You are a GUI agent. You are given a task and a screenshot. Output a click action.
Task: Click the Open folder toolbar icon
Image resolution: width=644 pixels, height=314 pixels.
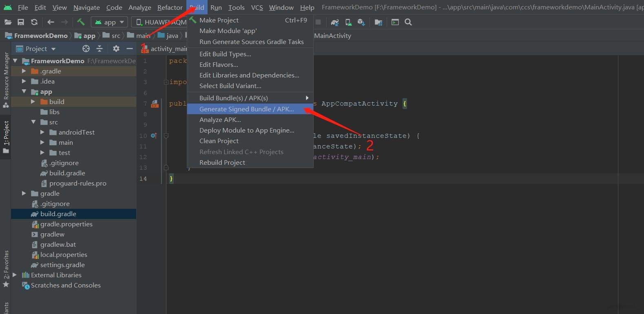point(7,22)
